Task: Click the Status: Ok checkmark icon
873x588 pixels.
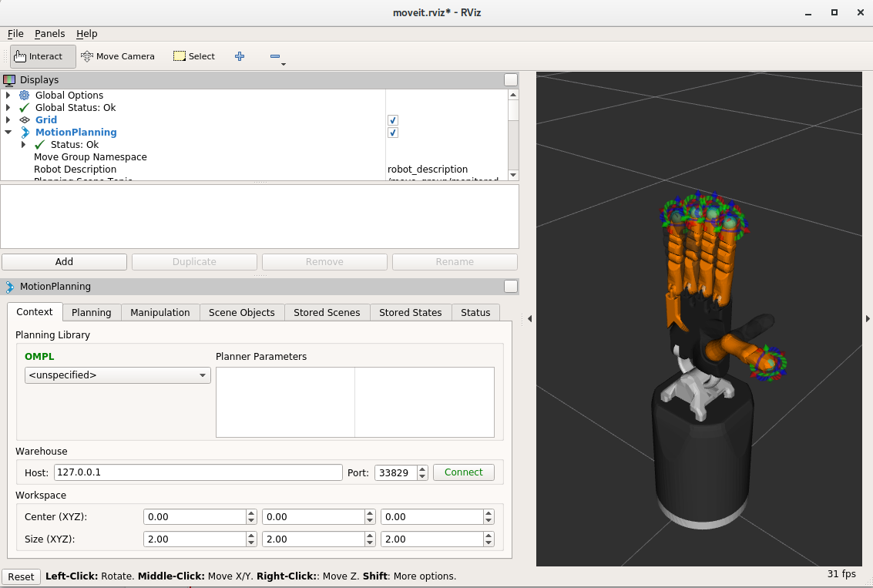Action: click(x=39, y=145)
